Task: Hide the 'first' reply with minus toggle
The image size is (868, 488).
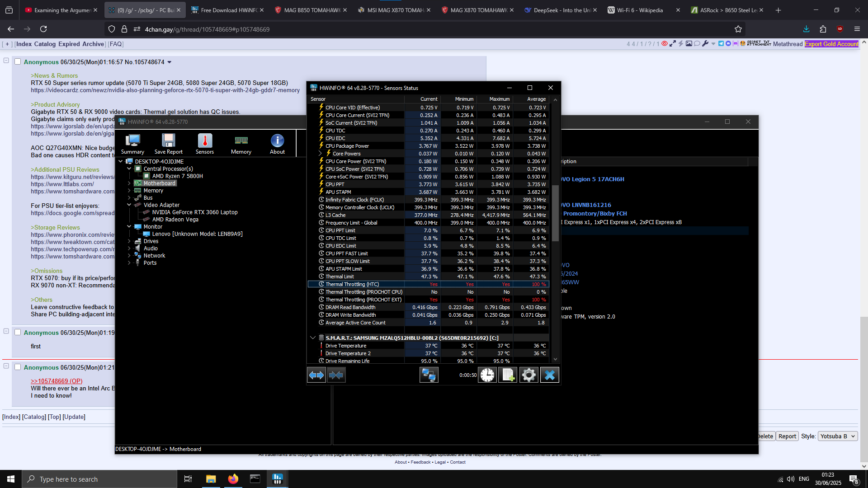Action: coord(6,331)
